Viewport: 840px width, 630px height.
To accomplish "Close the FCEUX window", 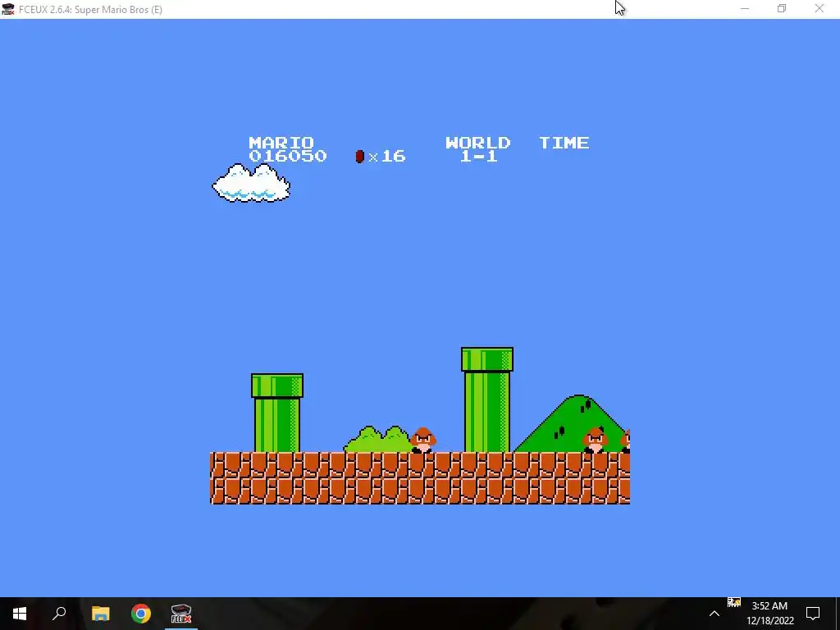I will point(819,8).
